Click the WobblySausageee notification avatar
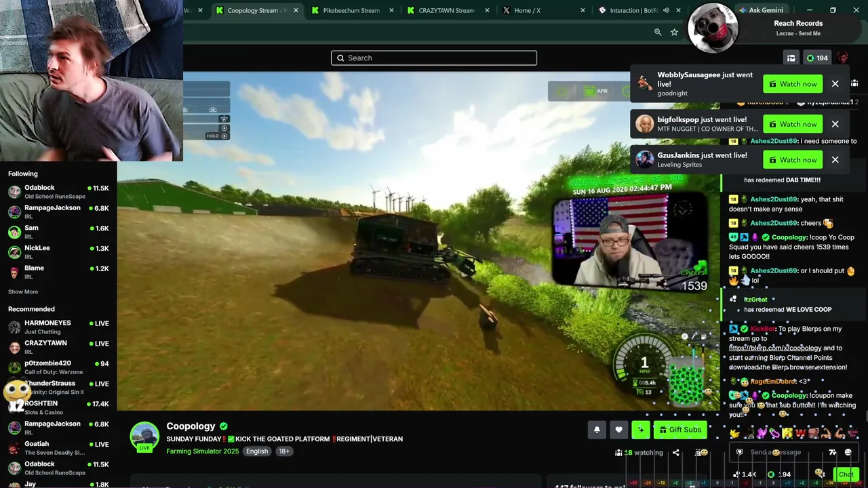This screenshot has width=868, height=488. [x=644, y=84]
